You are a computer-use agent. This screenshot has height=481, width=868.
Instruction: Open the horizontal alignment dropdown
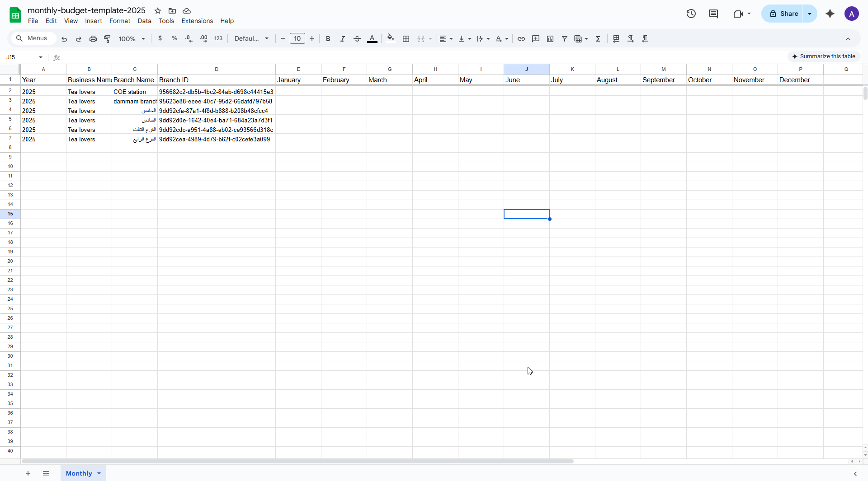(x=446, y=39)
